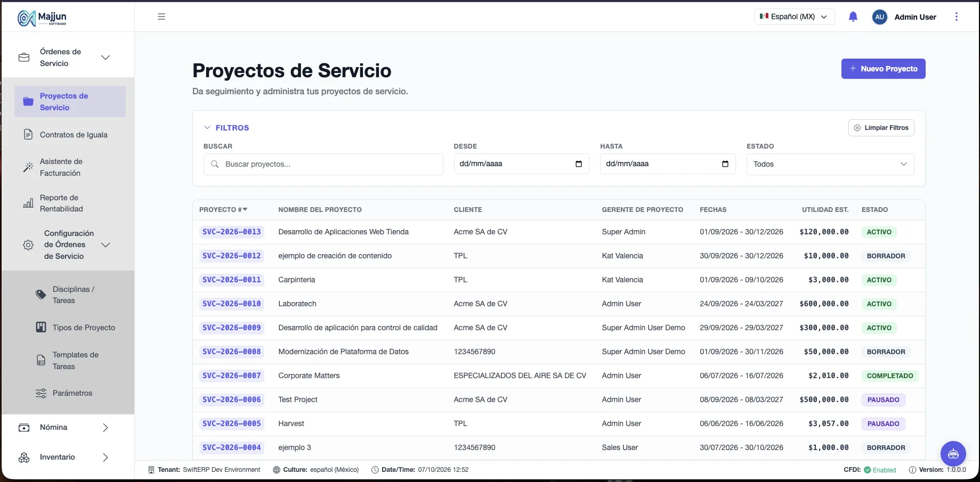Open project link SVC-2026-0010
Image resolution: width=980 pixels, height=482 pixels.
[x=232, y=304]
